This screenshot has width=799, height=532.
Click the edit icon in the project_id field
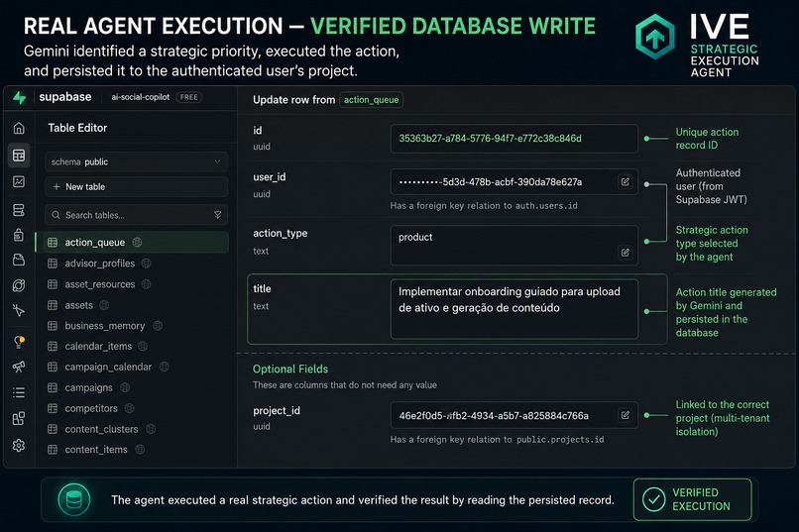[626, 415]
